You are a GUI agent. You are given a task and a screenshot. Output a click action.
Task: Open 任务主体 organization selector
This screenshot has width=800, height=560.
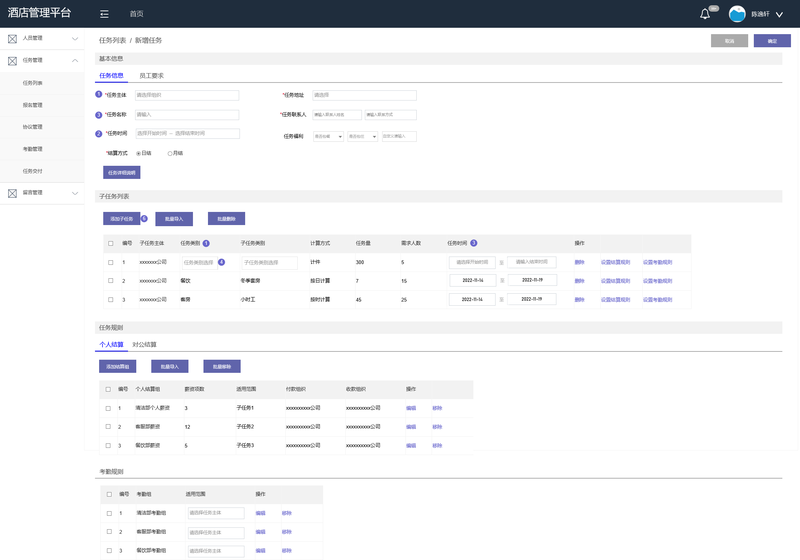pyautogui.click(x=187, y=95)
